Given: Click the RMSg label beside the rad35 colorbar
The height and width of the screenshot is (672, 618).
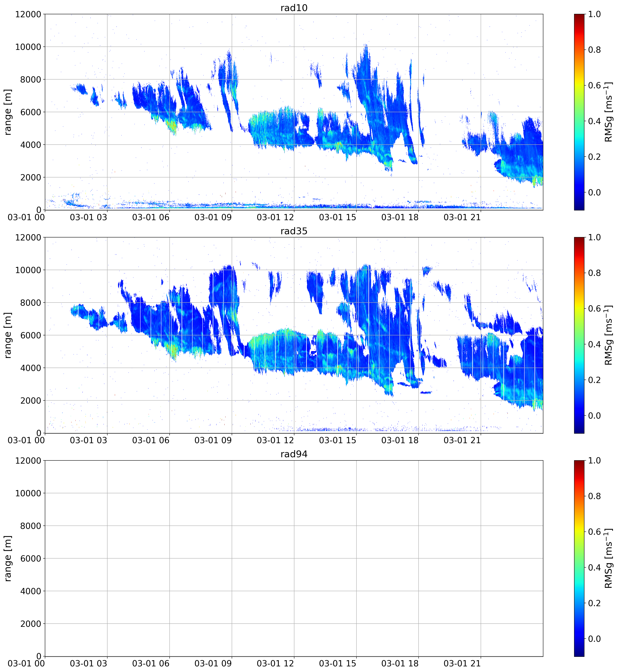Looking at the screenshot, I should (608, 335).
